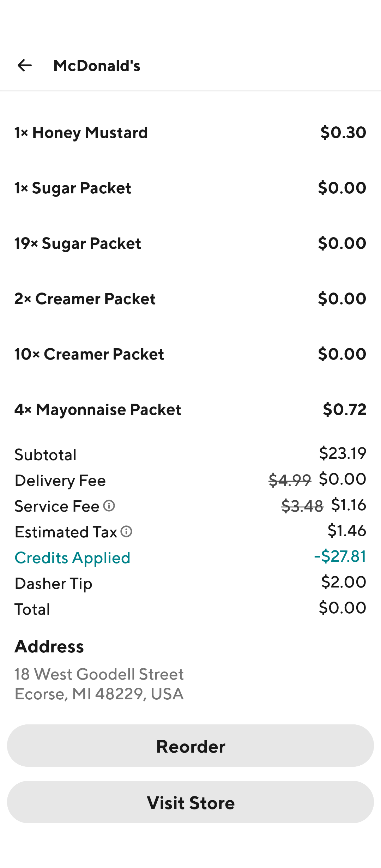The width and height of the screenshot is (381, 868).
Task: Tap the Estimated Tax info icon
Action: pos(126,531)
